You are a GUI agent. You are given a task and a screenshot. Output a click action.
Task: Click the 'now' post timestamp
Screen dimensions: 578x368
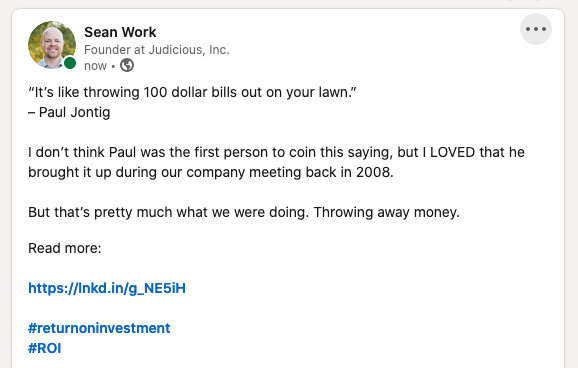coord(95,66)
